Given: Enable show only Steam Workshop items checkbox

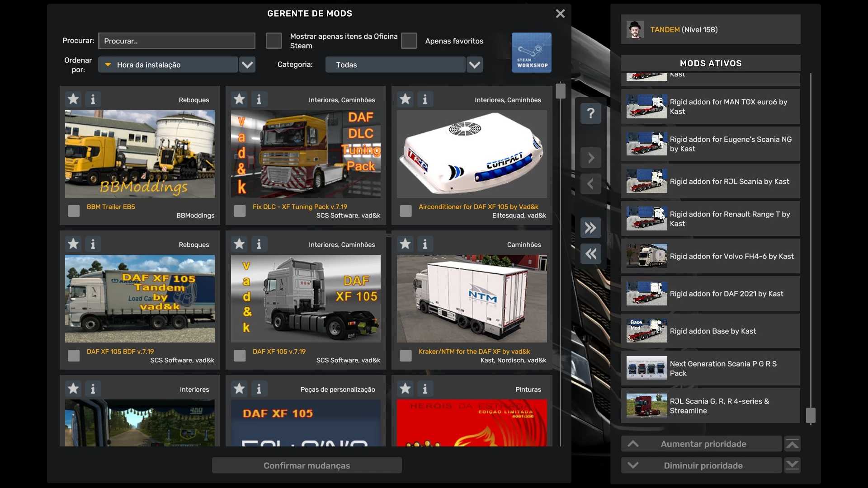Looking at the screenshot, I should [x=274, y=41].
